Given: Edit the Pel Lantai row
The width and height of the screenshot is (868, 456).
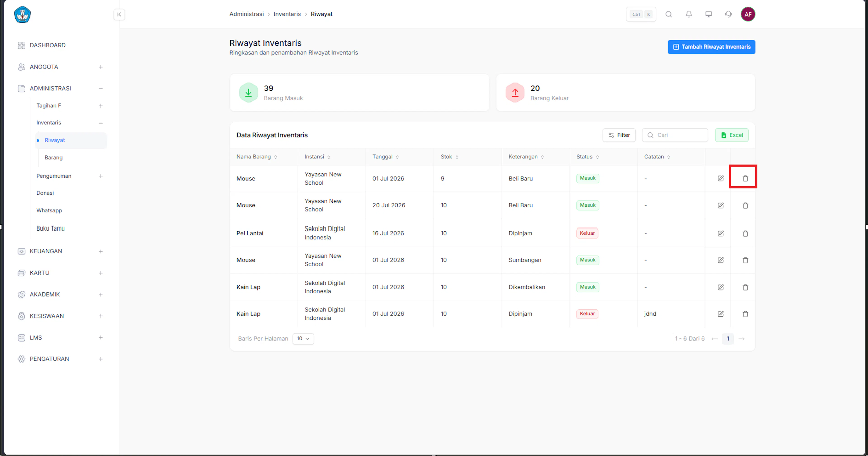Looking at the screenshot, I should [720, 233].
